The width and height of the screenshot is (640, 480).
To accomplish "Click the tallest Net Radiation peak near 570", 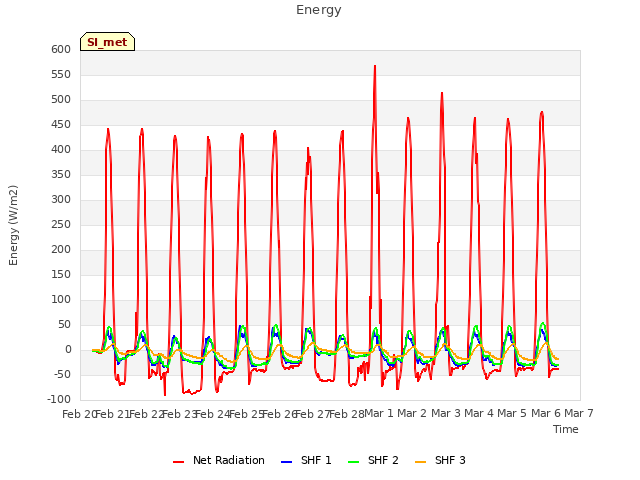I will 375,66.
